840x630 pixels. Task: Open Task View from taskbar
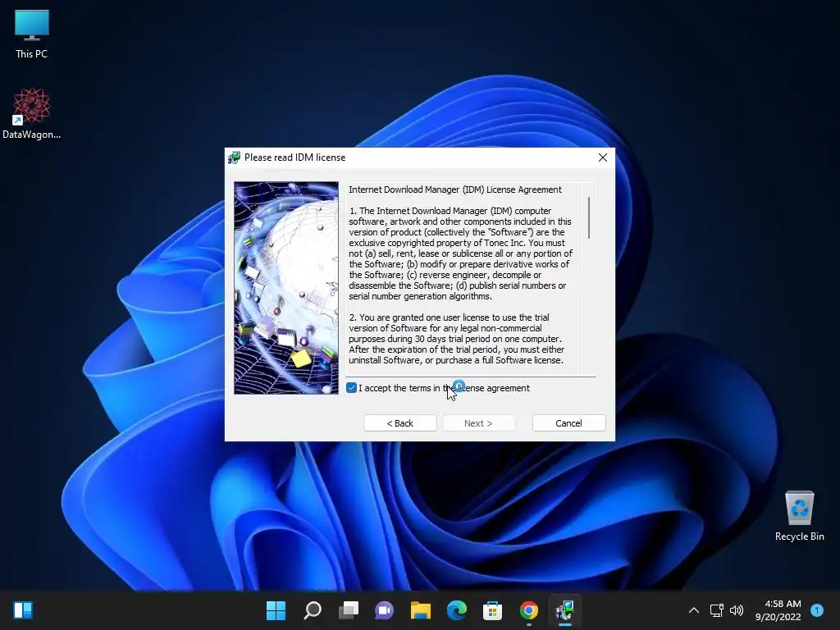click(348, 610)
